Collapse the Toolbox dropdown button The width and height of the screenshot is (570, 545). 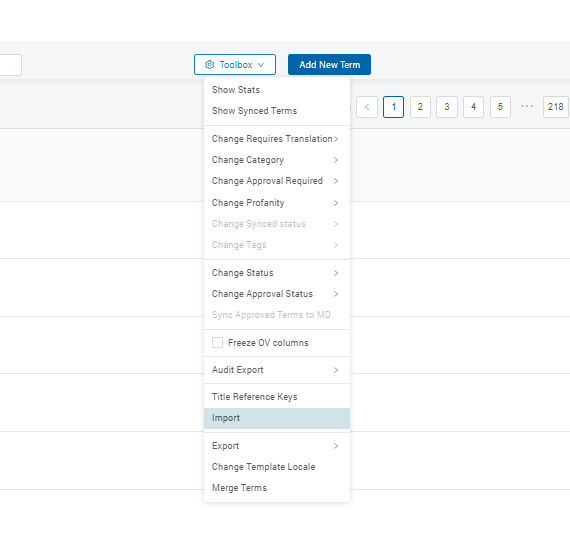[235, 65]
